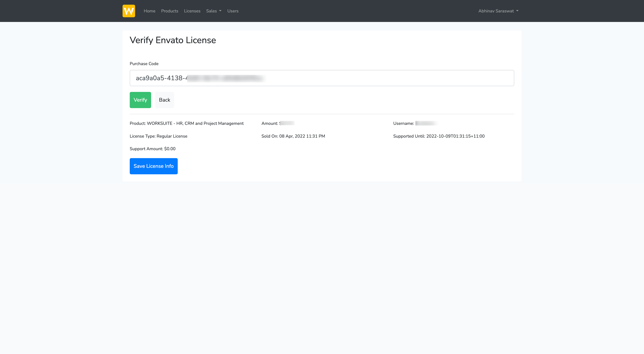Open the Users page
Screen dimensions: 644x354
(233, 11)
